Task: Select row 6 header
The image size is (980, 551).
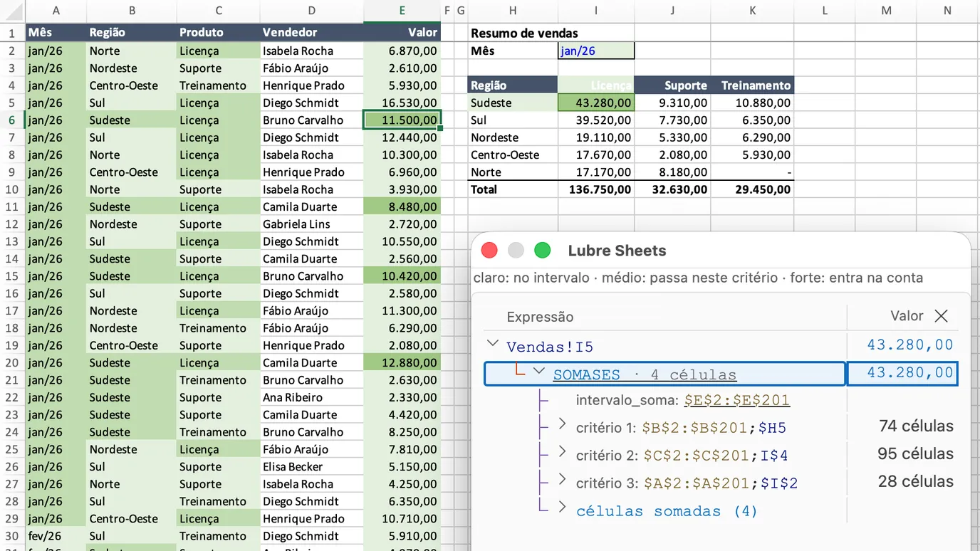Action: pyautogui.click(x=12, y=120)
